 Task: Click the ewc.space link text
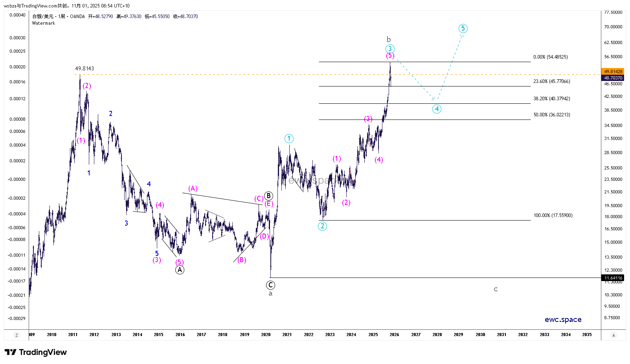point(563,320)
